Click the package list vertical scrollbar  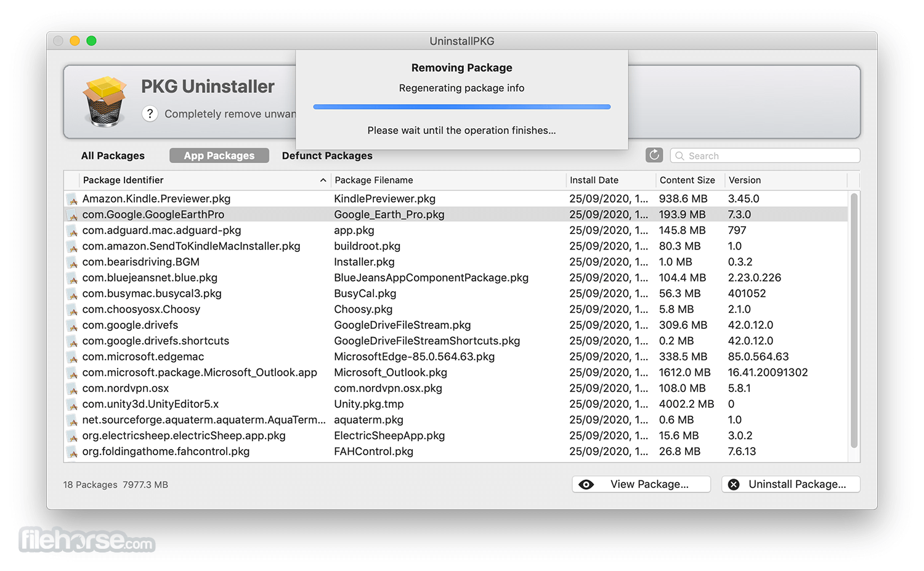tap(854, 320)
